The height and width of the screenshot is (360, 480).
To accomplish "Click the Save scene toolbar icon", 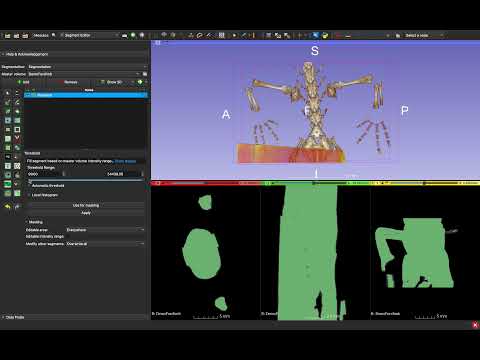I will [25, 35].
